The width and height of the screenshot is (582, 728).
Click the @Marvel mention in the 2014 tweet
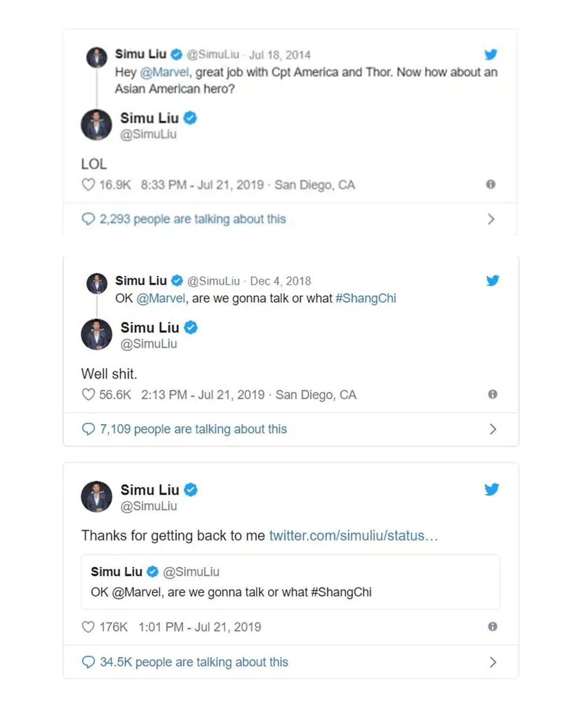click(164, 72)
